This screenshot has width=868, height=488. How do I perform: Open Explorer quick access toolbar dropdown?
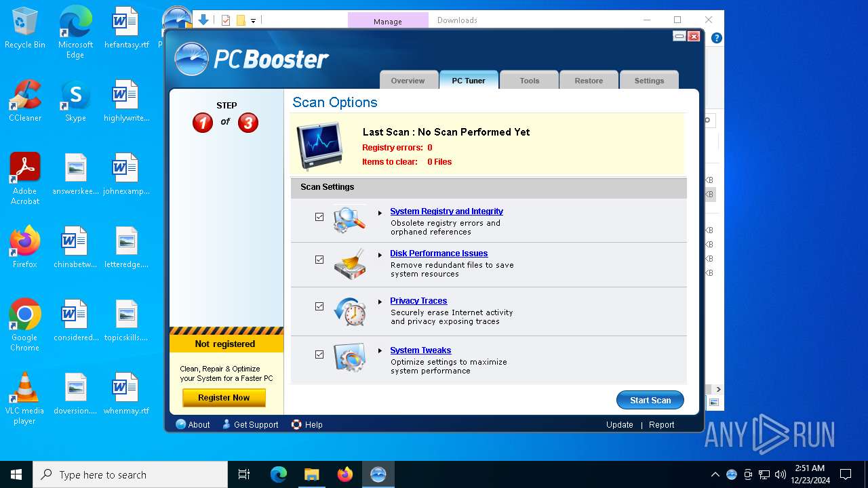[x=253, y=20]
